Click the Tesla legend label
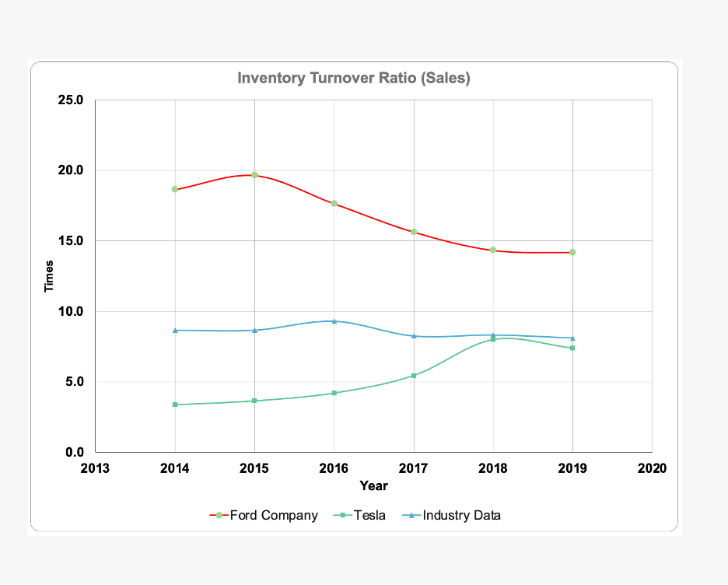728x585 pixels. [370, 515]
